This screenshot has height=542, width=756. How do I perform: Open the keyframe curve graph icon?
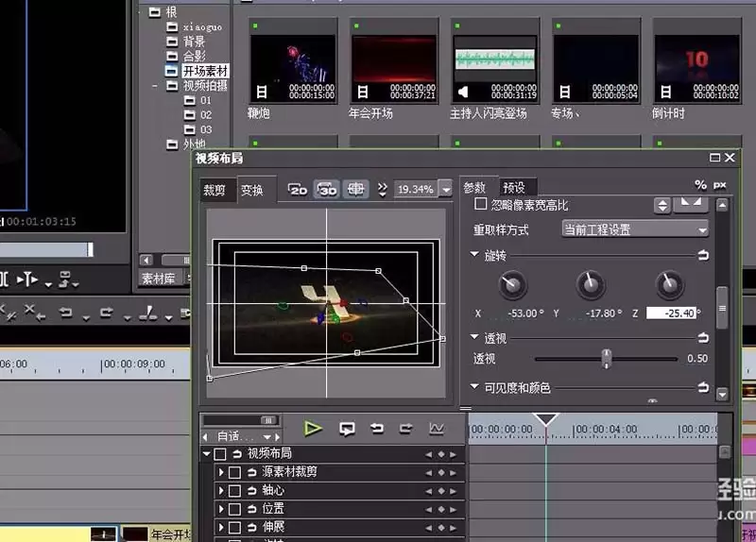[x=437, y=428]
